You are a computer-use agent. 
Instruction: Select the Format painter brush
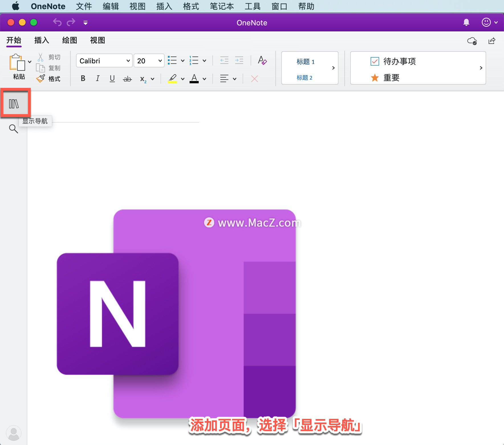pos(41,78)
